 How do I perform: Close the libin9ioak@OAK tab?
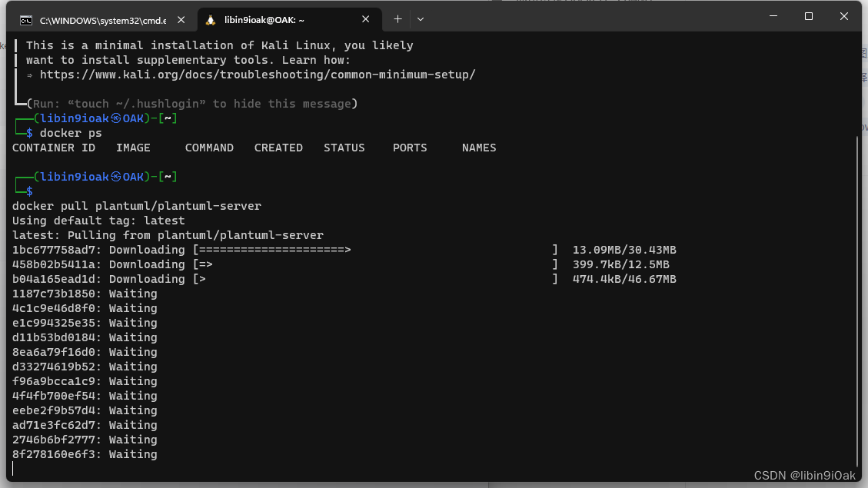pyautogui.click(x=367, y=19)
